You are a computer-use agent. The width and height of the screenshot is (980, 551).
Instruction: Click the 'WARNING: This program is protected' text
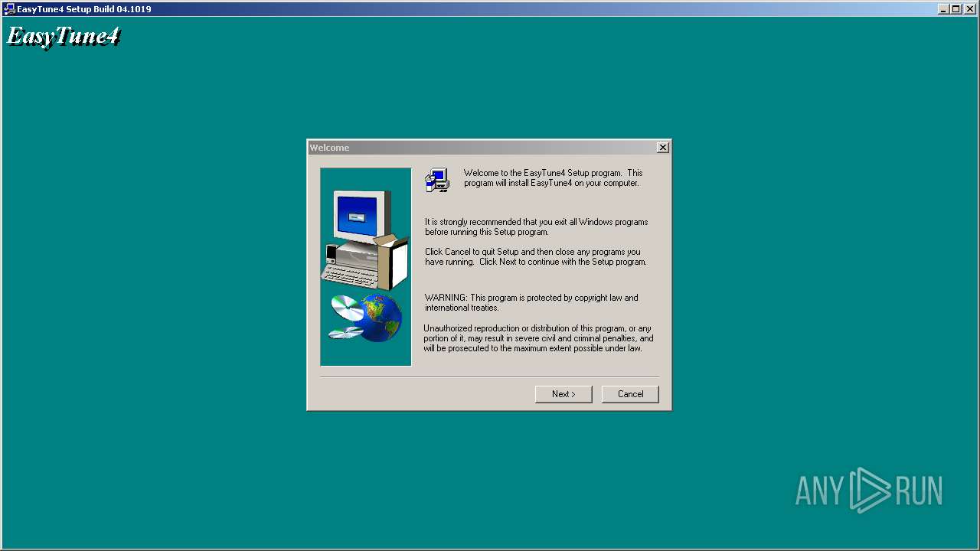[531, 303]
